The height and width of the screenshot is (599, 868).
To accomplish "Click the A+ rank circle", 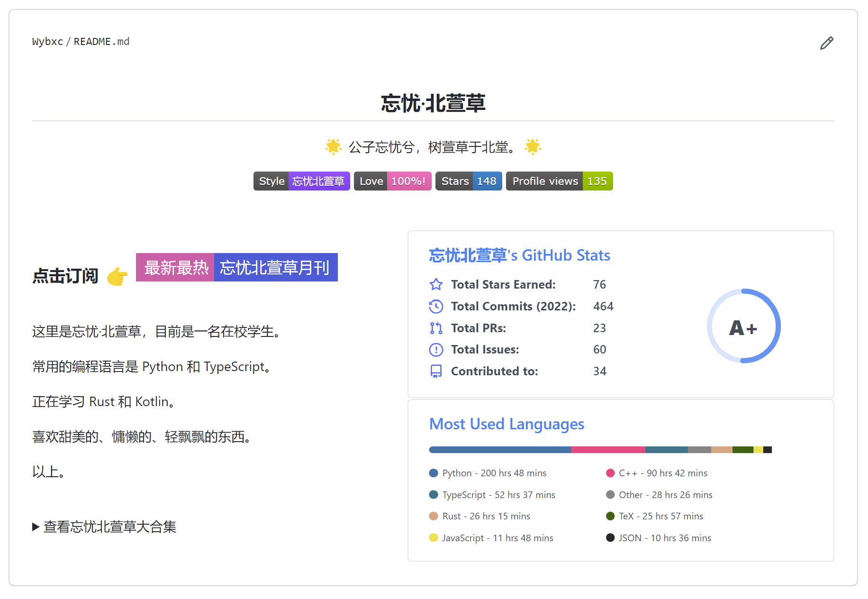I will click(x=743, y=327).
